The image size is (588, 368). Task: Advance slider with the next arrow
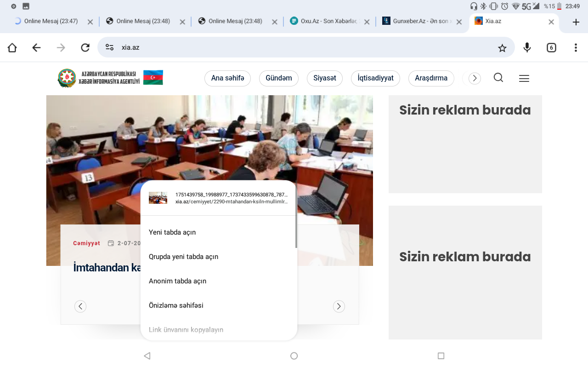point(339,306)
